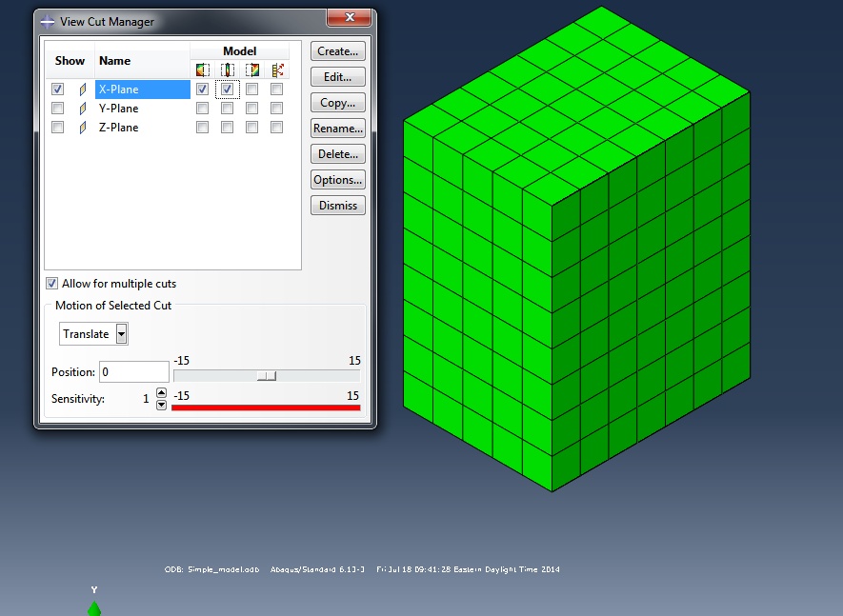843x616 pixels.
Task: Click the green Y axis triad arrow
Action: (x=94, y=608)
